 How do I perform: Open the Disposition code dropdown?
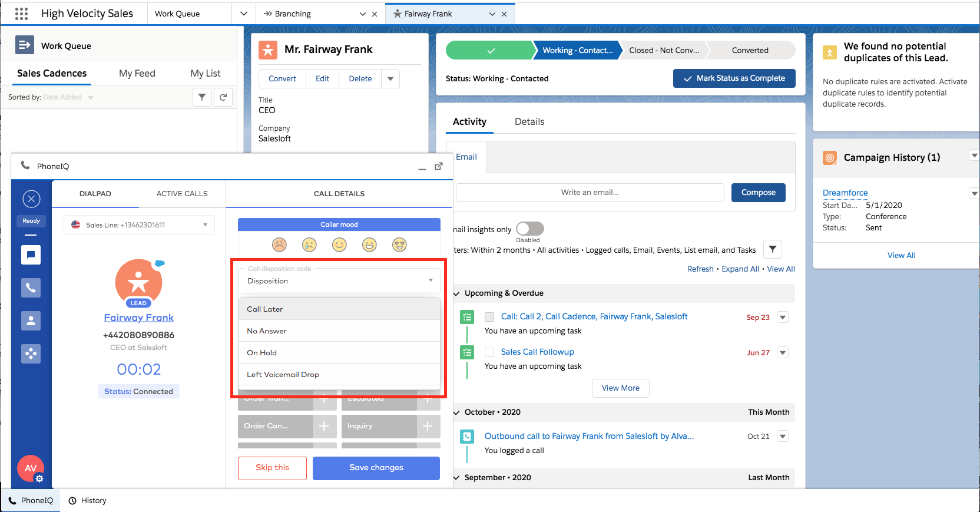click(x=339, y=281)
